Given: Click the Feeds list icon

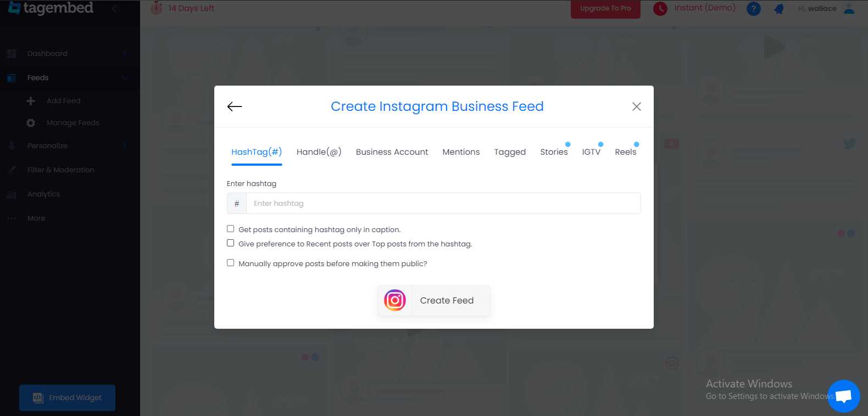Looking at the screenshot, I should [x=12, y=78].
